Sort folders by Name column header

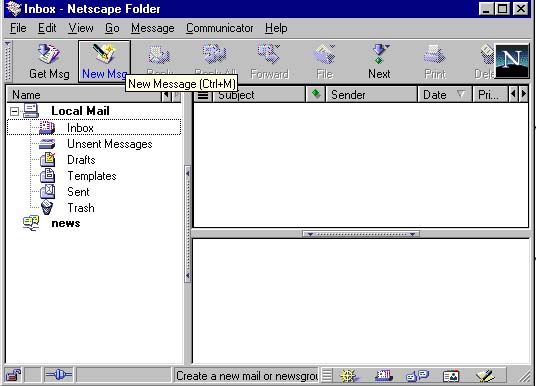coord(84,95)
